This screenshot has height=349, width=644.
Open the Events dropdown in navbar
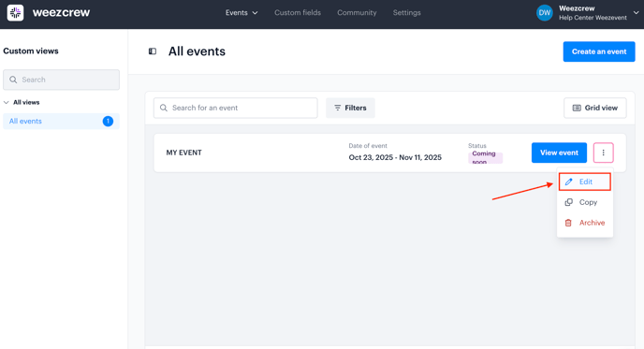(241, 13)
